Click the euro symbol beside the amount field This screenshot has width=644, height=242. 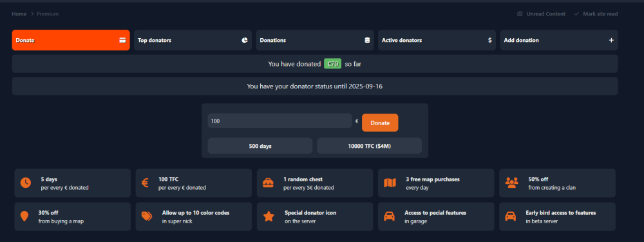click(x=357, y=121)
